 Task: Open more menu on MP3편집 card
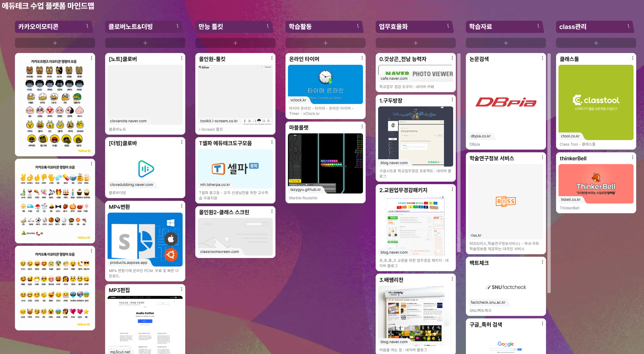181,289
